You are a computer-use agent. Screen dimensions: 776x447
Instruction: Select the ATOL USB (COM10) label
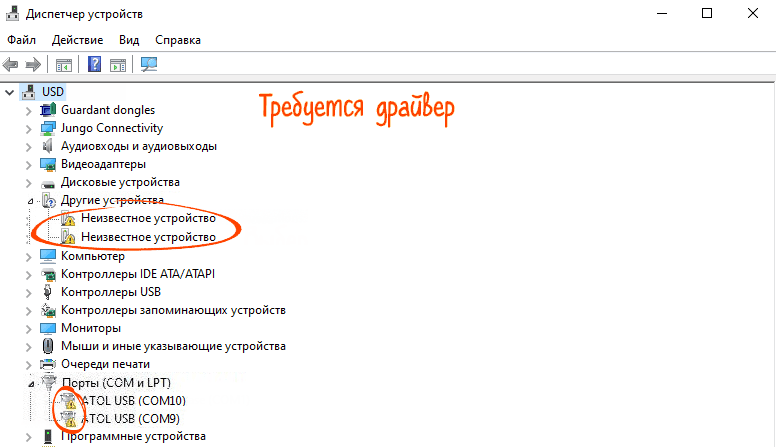coord(133,400)
